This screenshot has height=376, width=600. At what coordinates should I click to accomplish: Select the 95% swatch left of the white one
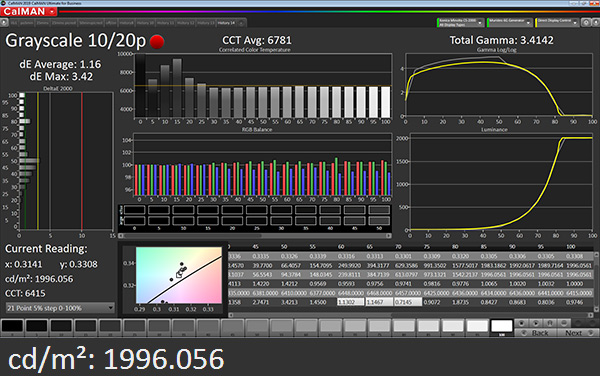point(477,327)
